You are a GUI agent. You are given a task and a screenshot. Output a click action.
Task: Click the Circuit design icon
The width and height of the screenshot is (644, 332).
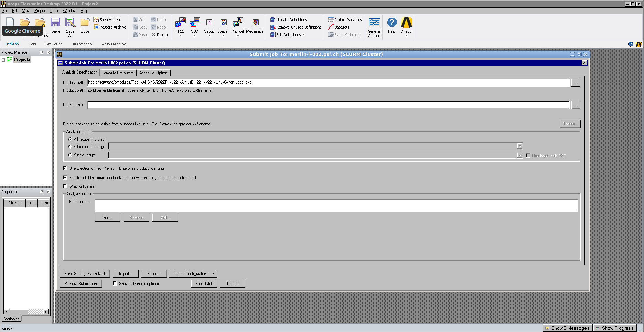[x=209, y=23]
